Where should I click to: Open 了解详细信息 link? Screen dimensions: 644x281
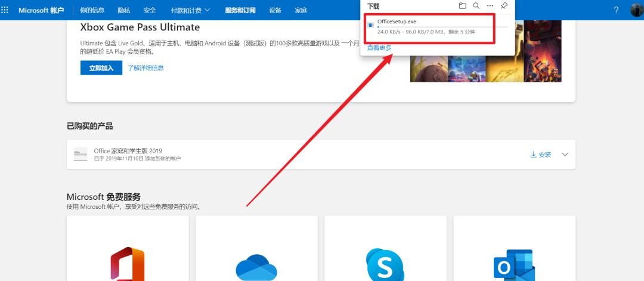145,68
